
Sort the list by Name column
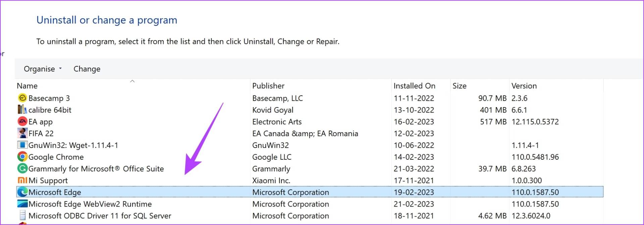[27, 86]
